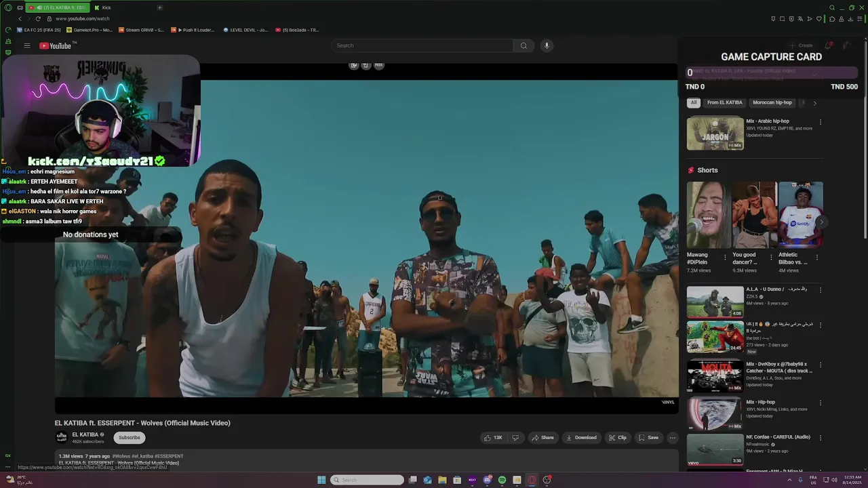Open the EL KATIBA channel name link
868x488 pixels.
coord(85,434)
